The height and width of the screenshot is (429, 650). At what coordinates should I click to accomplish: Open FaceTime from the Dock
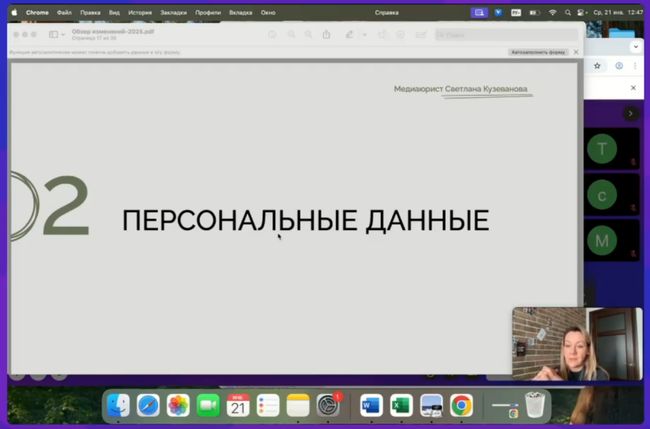pos(208,405)
